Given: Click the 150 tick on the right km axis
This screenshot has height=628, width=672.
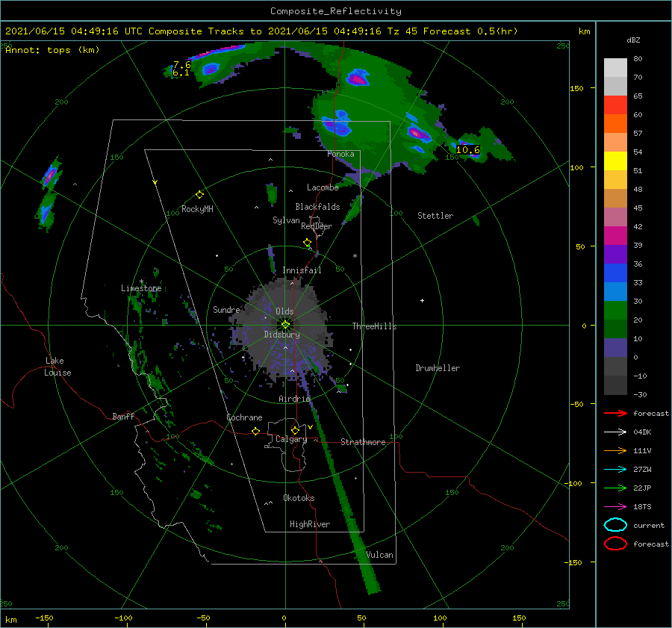Looking at the screenshot, I should (576, 88).
